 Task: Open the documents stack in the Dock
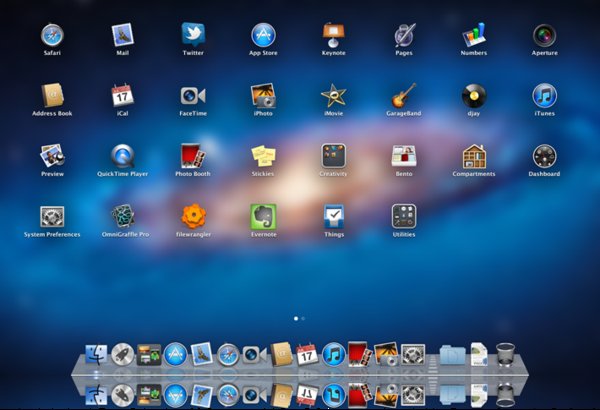tap(479, 354)
